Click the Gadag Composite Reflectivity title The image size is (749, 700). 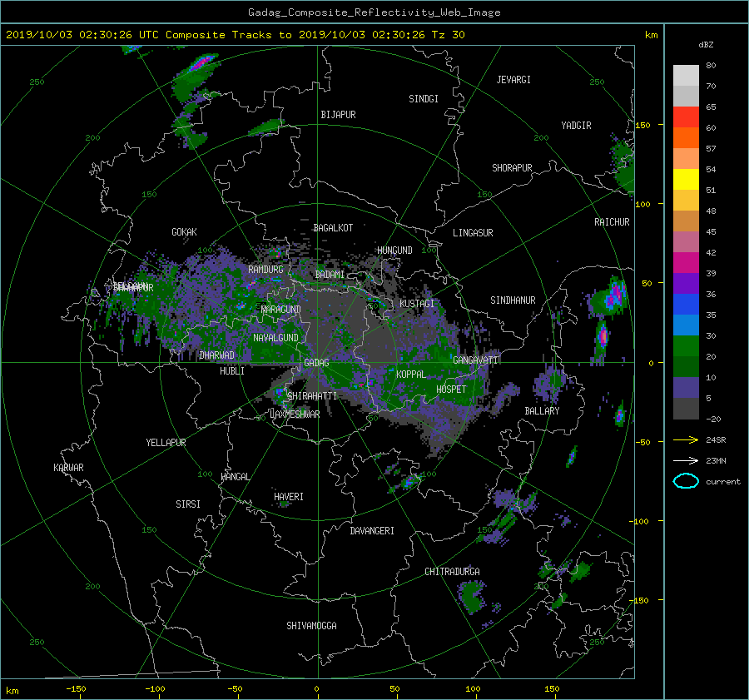tap(374, 12)
